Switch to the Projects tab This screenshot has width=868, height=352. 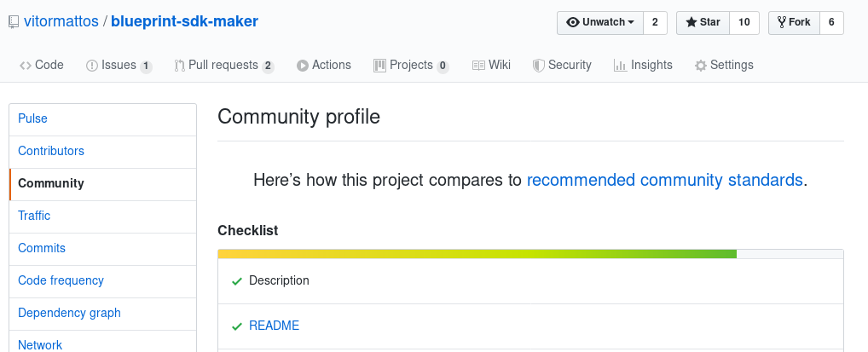[411, 66]
